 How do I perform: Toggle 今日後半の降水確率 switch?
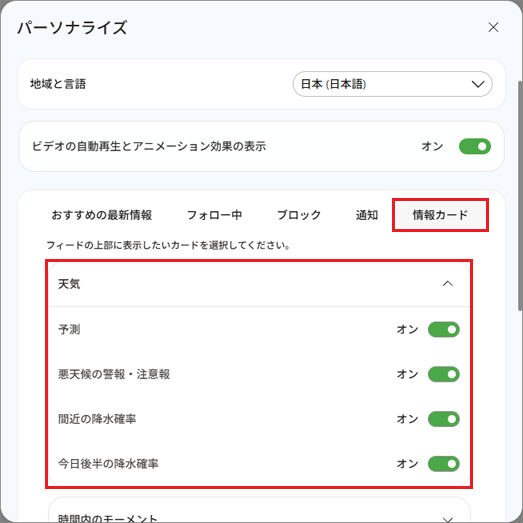click(x=444, y=464)
